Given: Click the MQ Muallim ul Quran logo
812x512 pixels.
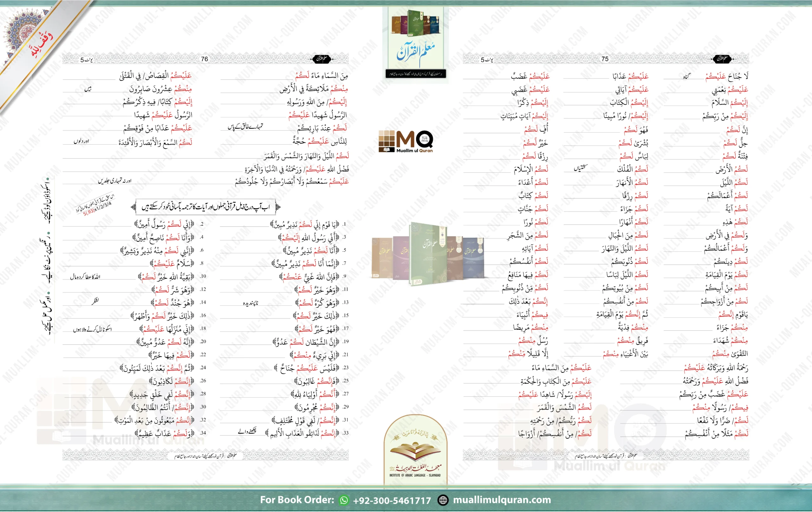Looking at the screenshot, I should [x=406, y=141].
